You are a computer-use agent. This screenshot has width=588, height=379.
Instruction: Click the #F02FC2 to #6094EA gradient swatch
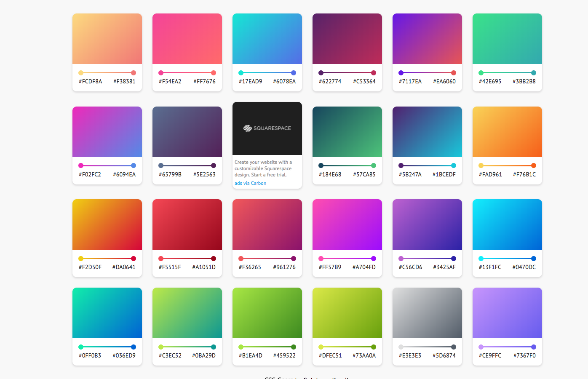pyautogui.click(x=107, y=132)
